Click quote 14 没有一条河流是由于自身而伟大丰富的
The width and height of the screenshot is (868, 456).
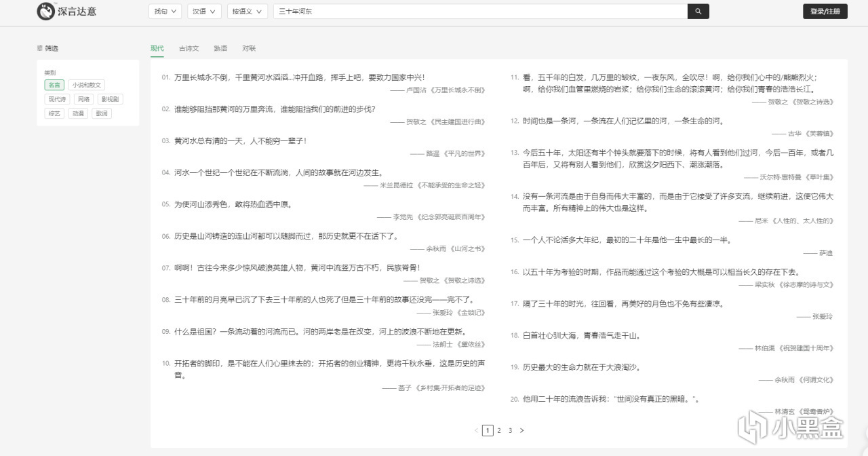click(x=678, y=202)
